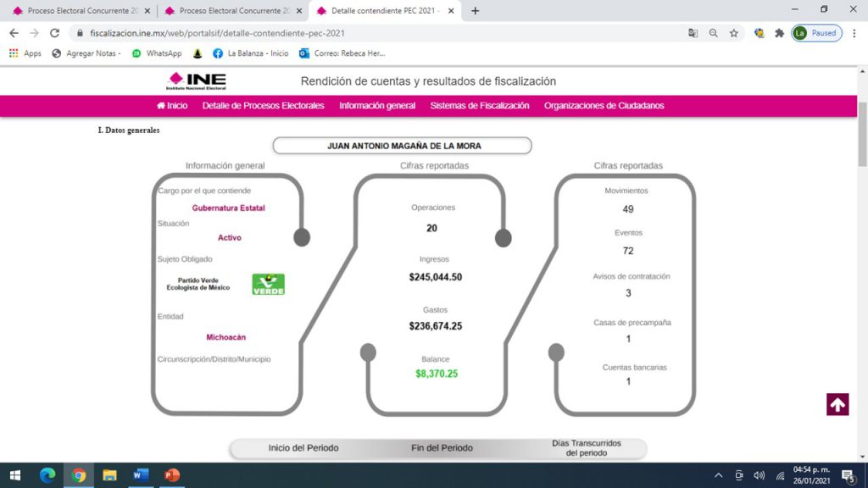Bookmark this page with the star icon
The width and height of the screenshot is (868, 488).
(734, 33)
